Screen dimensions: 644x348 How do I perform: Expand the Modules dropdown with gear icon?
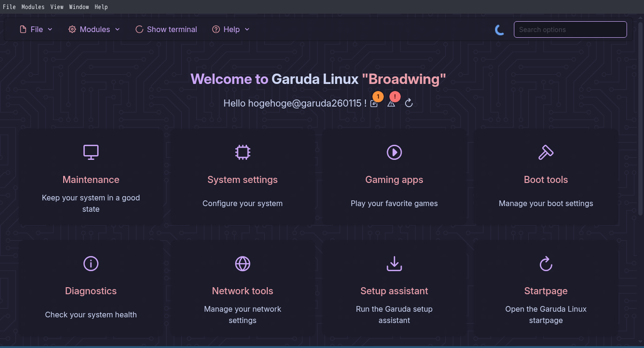coord(94,29)
